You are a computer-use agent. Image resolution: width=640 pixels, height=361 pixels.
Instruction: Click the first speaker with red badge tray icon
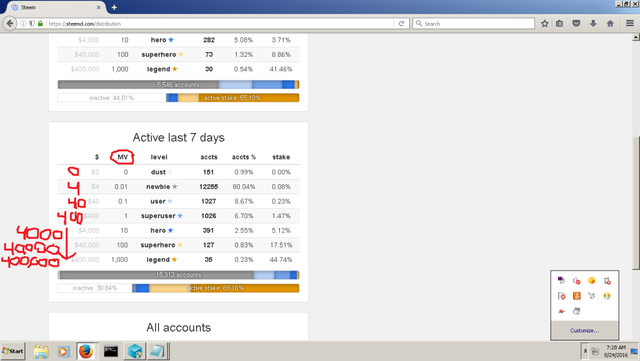(x=576, y=281)
